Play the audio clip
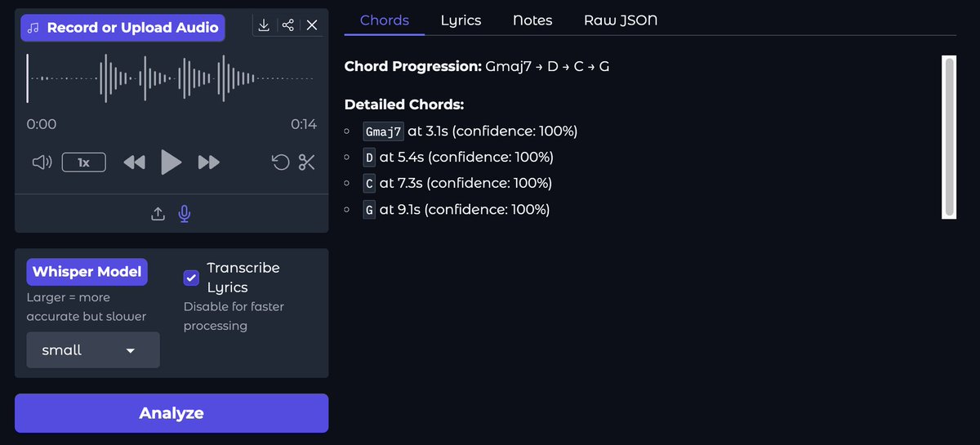The width and height of the screenshot is (980, 445). tap(171, 162)
